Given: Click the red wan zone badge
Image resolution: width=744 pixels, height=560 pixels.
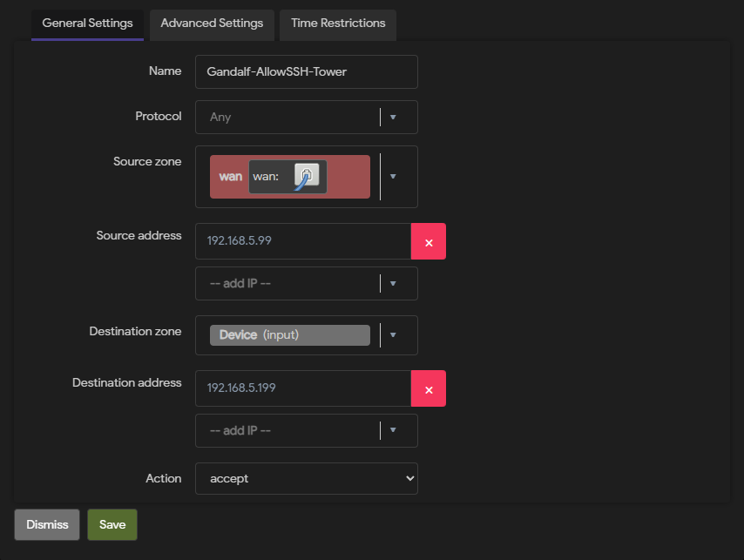Looking at the screenshot, I should [290, 177].
